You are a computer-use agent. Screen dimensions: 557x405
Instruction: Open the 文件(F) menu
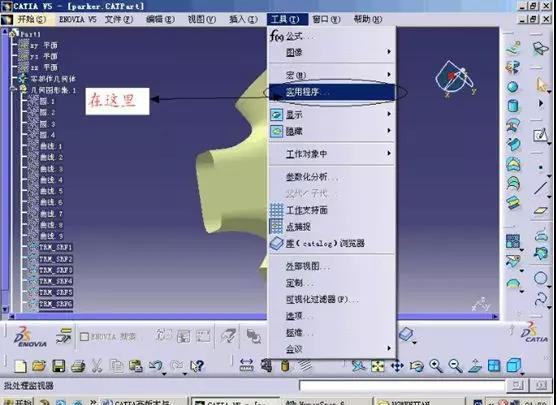tap(119, 19)
